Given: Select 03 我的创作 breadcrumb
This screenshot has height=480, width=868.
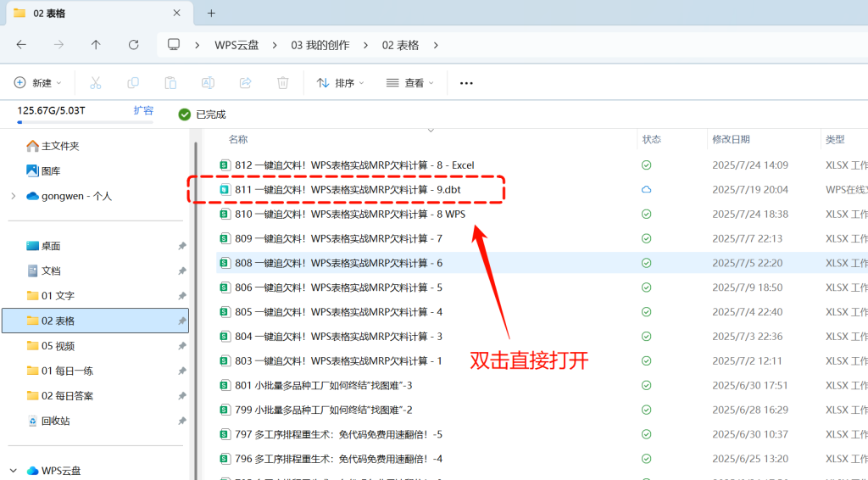Looking at the screenshot, I should click(320, 46).
